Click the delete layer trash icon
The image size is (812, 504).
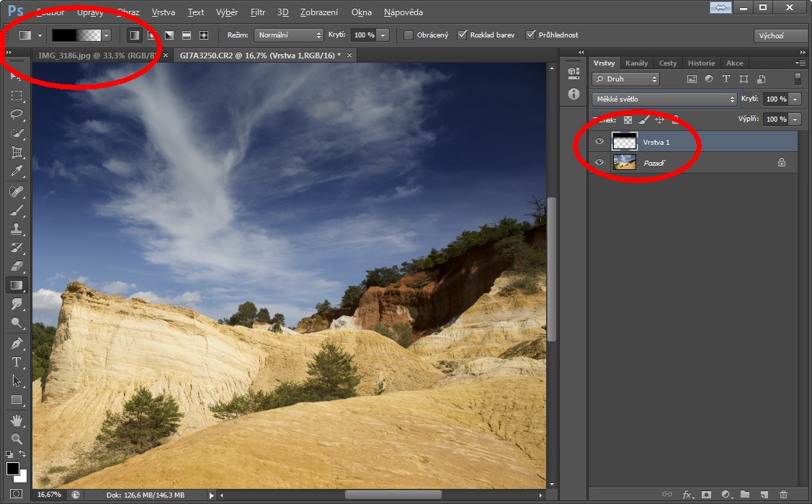click(784, 495)
